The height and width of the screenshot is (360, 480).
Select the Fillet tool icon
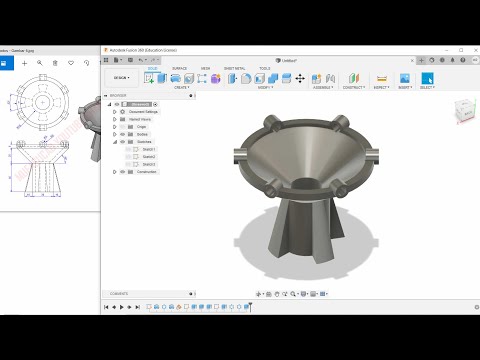pos(246,78)
